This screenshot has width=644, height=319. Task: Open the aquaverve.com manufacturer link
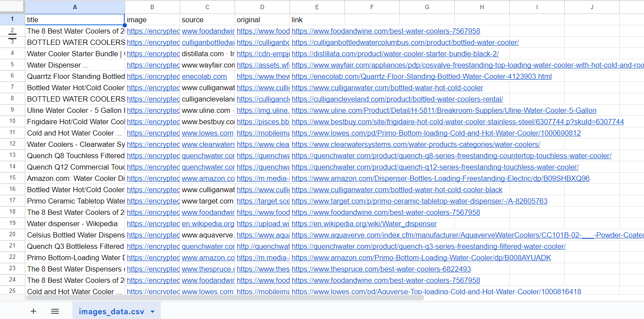point(467,235)
